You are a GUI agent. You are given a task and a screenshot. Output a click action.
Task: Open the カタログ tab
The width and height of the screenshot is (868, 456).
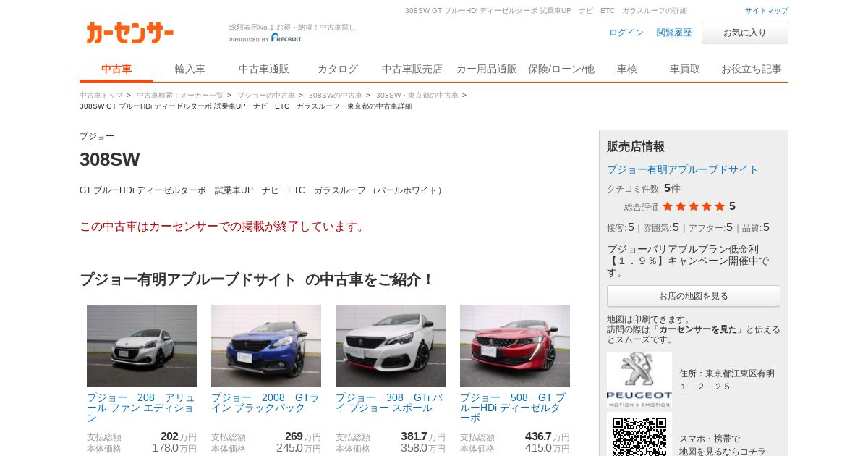coord(338,69)
